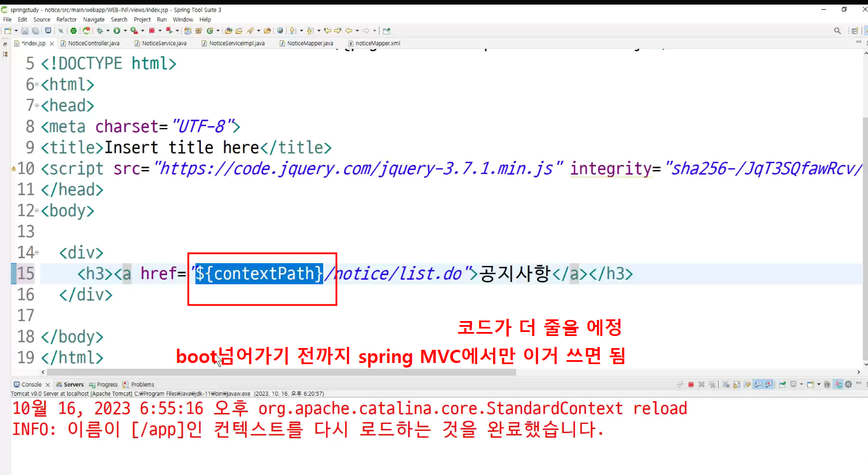
Task: Click the New file toolbar icon
Action: [x=8, y=31]
